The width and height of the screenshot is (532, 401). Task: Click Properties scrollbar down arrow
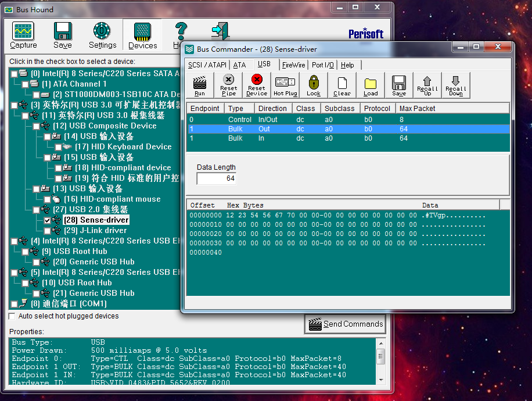[x=380, y=380]
